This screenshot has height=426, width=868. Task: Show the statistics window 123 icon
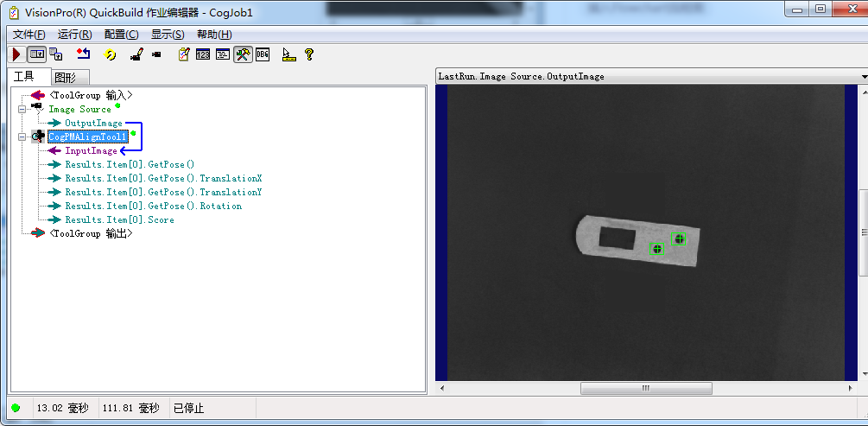pyautogui.click(x=203, y=54)
